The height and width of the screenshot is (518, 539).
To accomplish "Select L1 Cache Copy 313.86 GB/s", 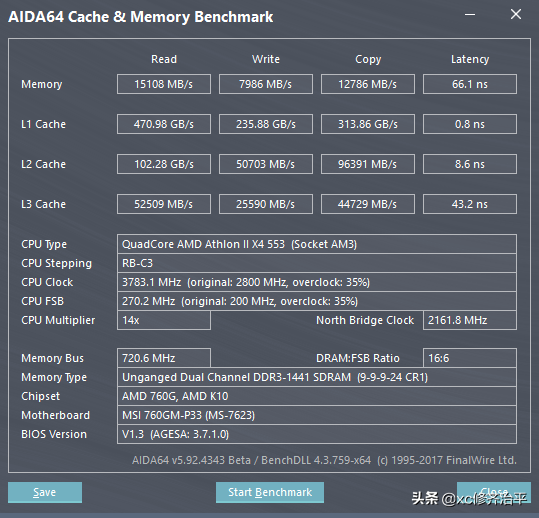I will coord(368,124).
